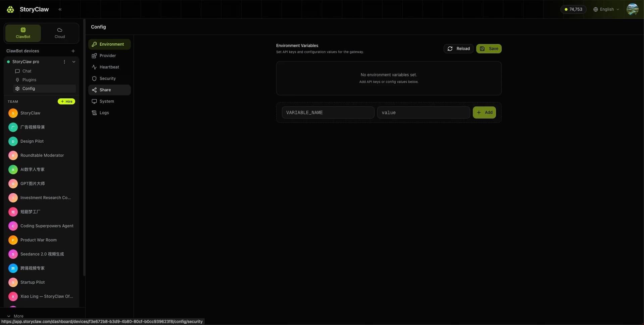Select 跨境视频专家 avatar icon

pos(13,268)
